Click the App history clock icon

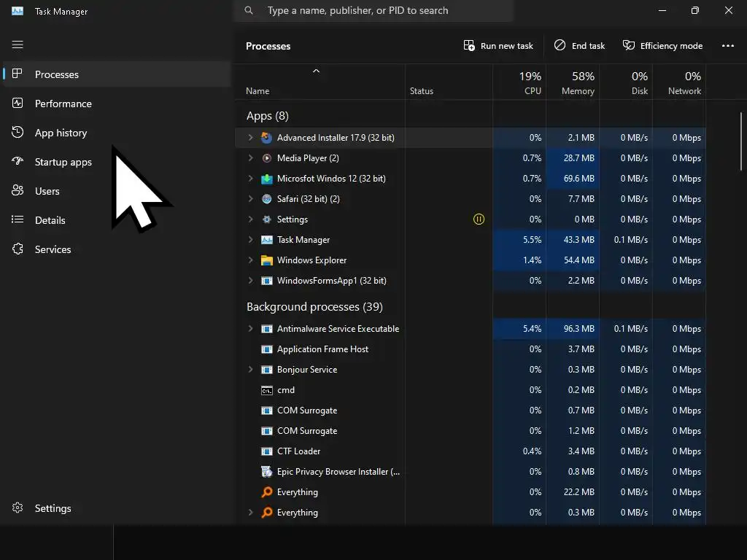(x=18, y=132)
